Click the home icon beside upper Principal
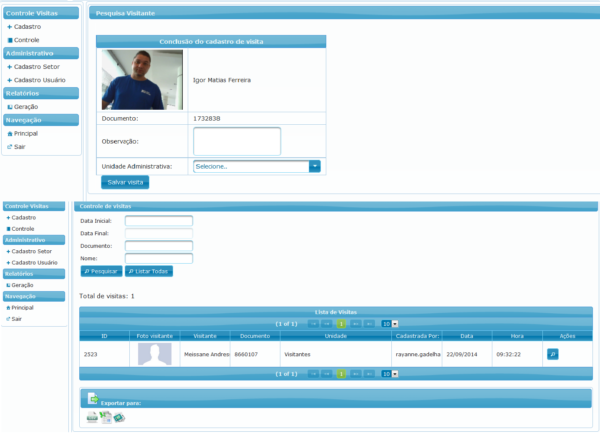This screenshot has width=600, height=433. pos(10,134)
